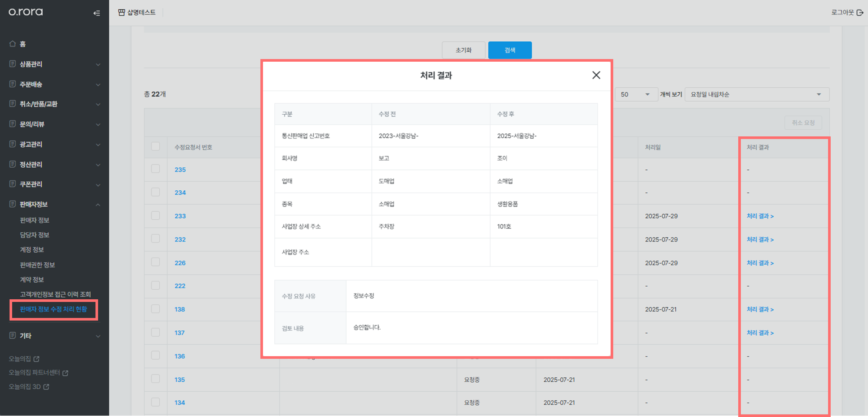Click the home icon in the sidebar
Viewport: 868px width, 417px height.
coord(13,43)
